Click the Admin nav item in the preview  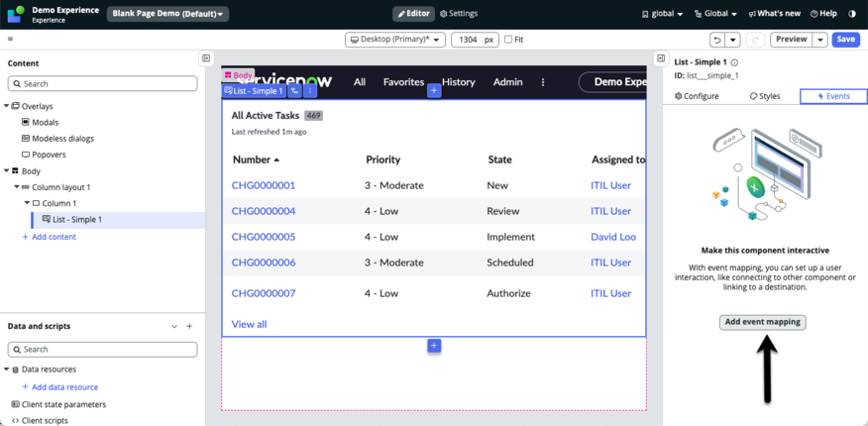[x=507, y=82]
